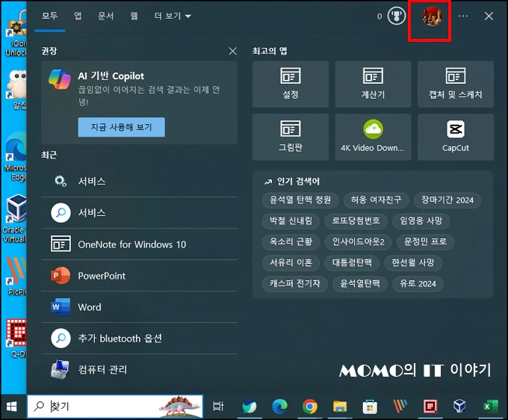Open Microsoft Edge on the taskbar
The height and width of the screenshot is (420, 508).
point(279,407)
